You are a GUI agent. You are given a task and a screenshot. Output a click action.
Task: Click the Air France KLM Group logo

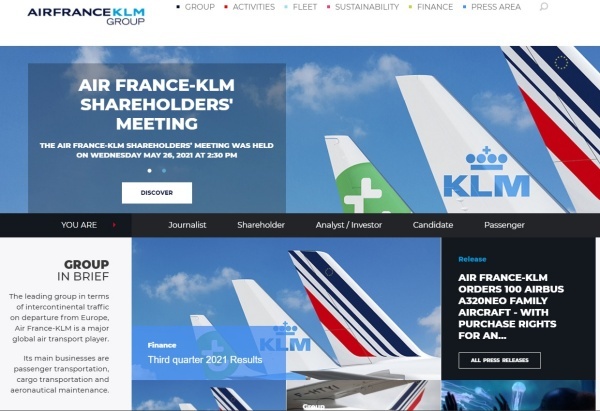click(x=86, y=16)
